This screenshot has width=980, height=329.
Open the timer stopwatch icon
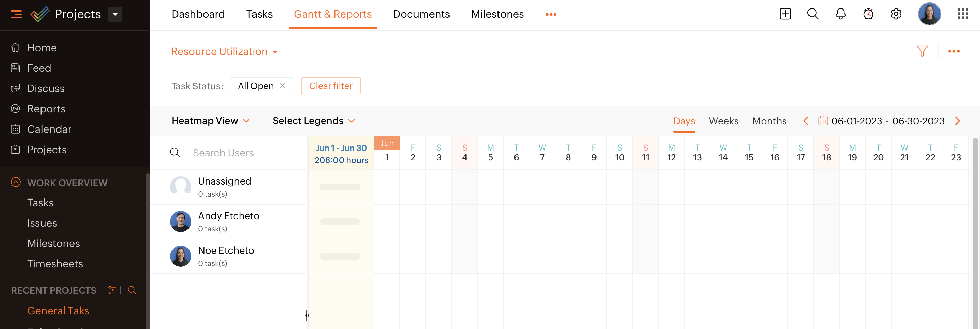pos(868,14)
